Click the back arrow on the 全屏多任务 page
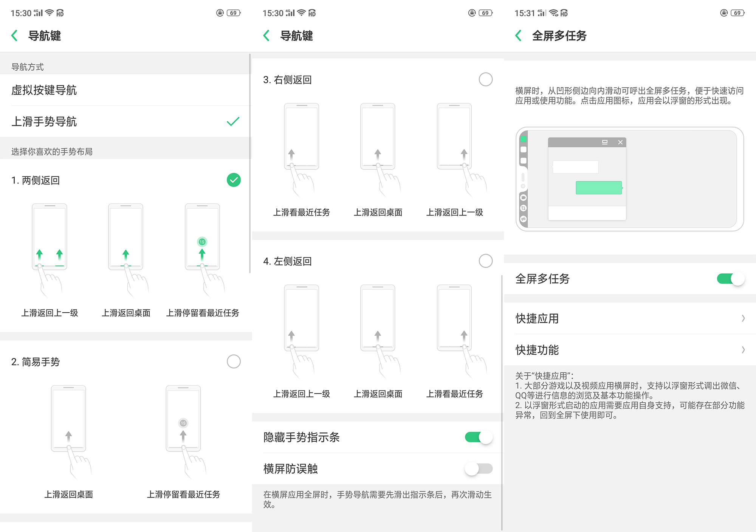Screen dimensions: 756x532 tap(518, 35)
